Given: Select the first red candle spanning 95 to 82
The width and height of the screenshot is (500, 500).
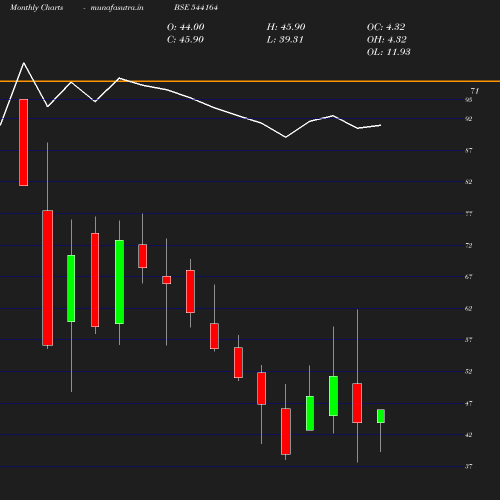Looking at the screenshot, I should point(24,142).
